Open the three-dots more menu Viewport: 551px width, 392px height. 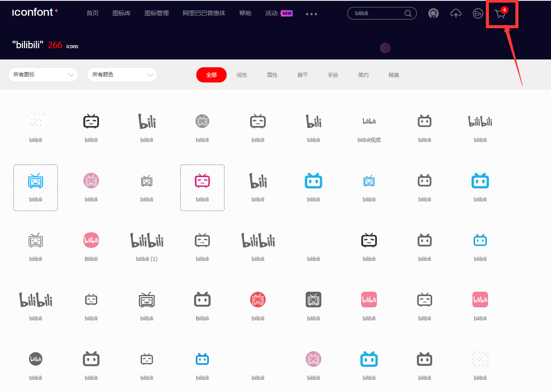(x=311, y=14)
